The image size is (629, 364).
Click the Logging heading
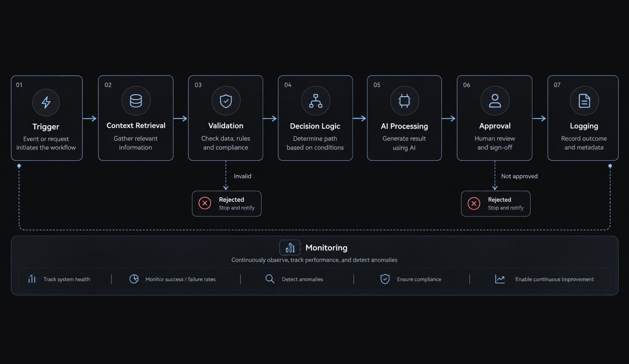(584, 126)
